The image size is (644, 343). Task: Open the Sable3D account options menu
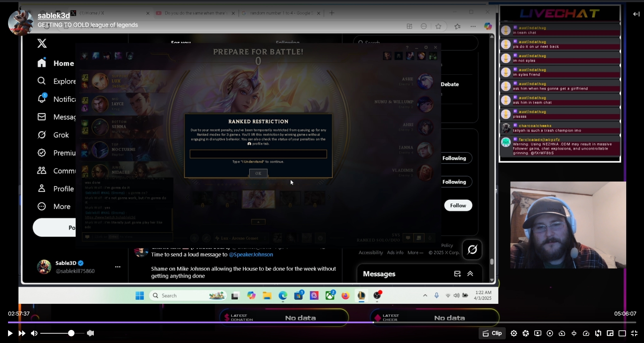point(118,267)
